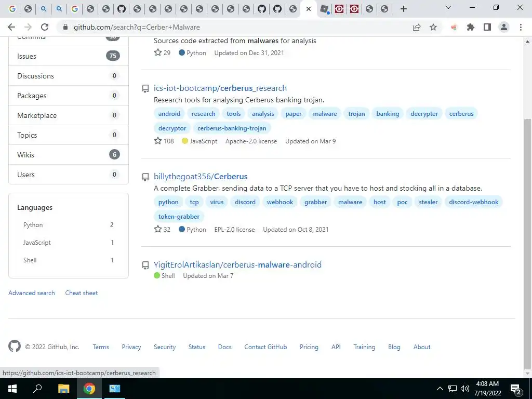
Task: Open billythegoat356/Cerberus repository
Action: [201, 177]
